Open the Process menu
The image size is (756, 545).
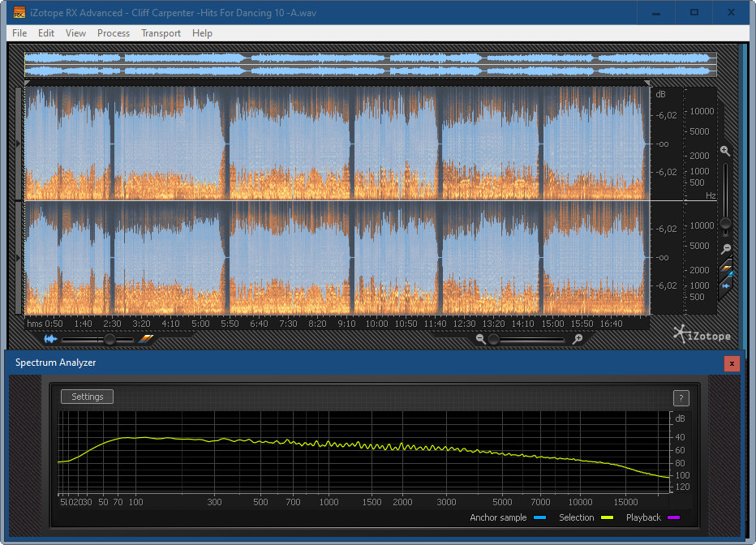(x=113, y=33)
